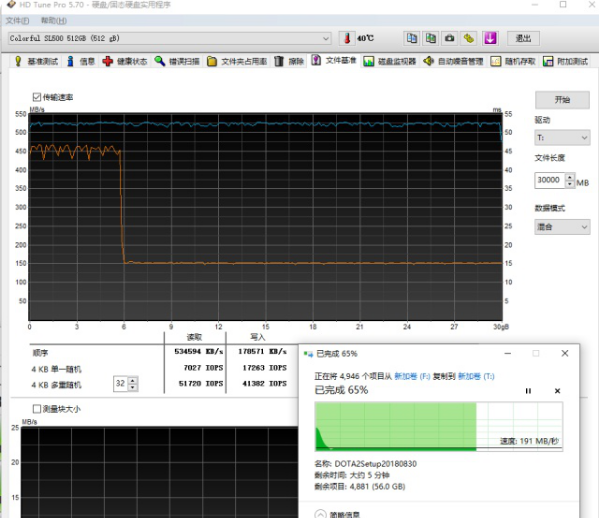This screenshot has height=518, width=600.
Task: Toggle the 传输速率 checkbox
Action: [x=37, y=97]
